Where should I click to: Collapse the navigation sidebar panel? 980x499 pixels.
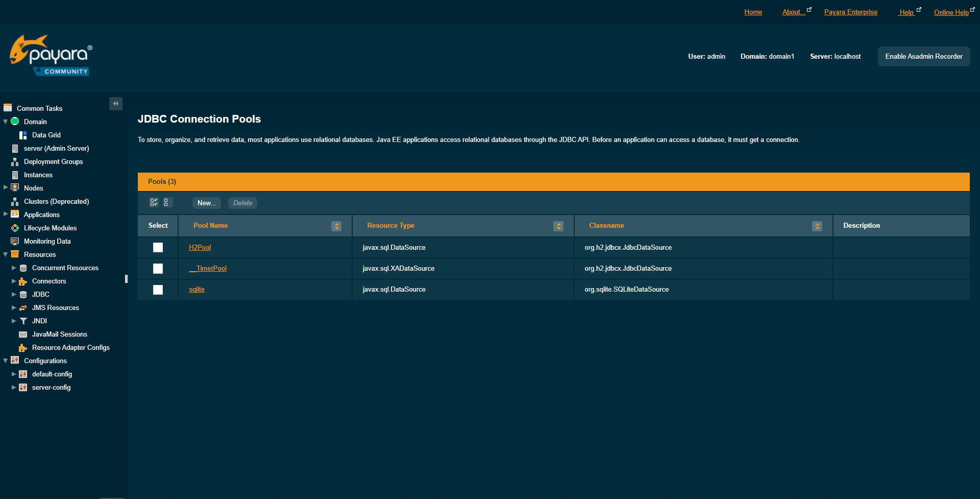click(x=116, y=103)
